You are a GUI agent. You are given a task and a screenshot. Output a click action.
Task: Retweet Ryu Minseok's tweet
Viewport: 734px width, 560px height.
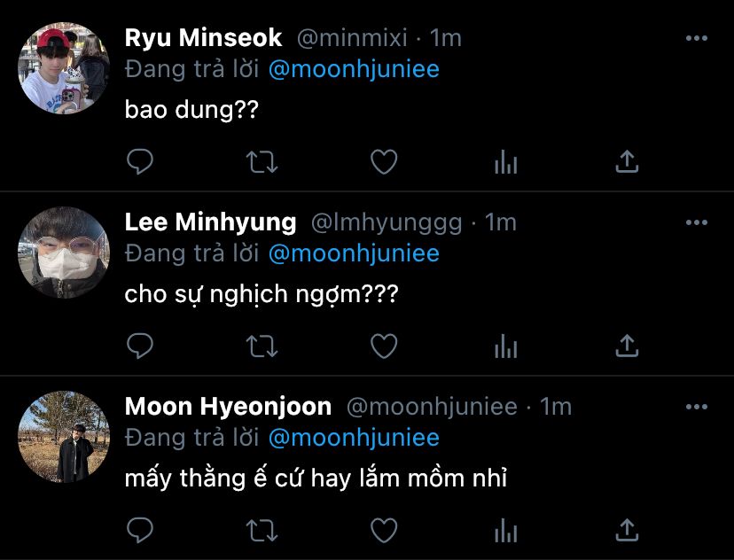tap(262, 161)
